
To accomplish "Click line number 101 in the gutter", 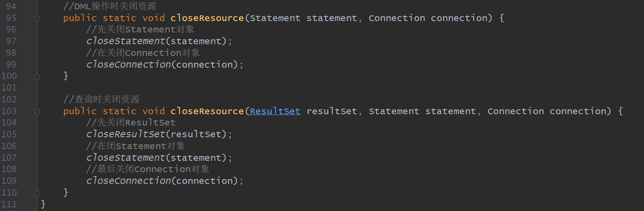I will click(x=9, y=88).
